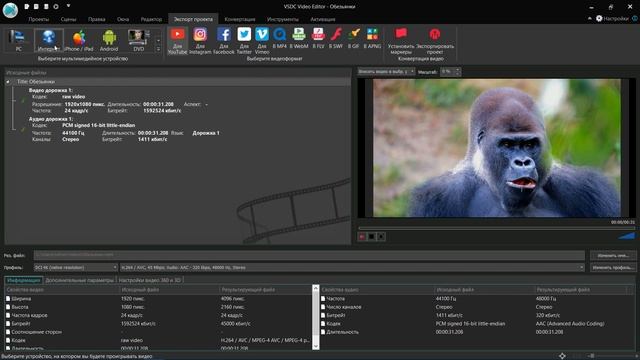This screenshot has width=640, height=360.
Task: Select the Twitter export format
Action: [x=244, y=41]
